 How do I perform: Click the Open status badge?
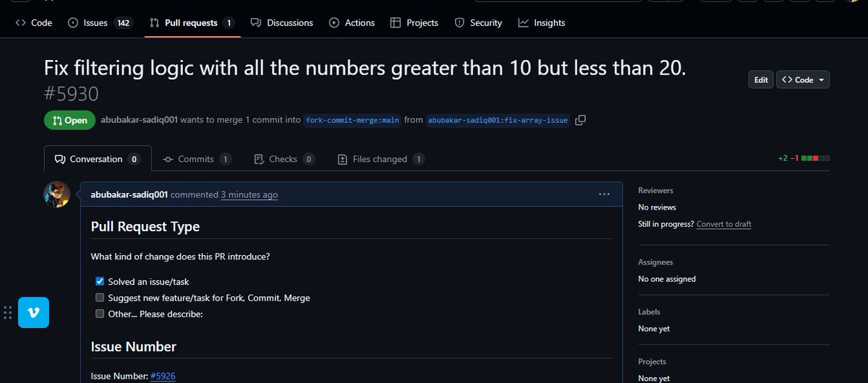tap(69, 121)
